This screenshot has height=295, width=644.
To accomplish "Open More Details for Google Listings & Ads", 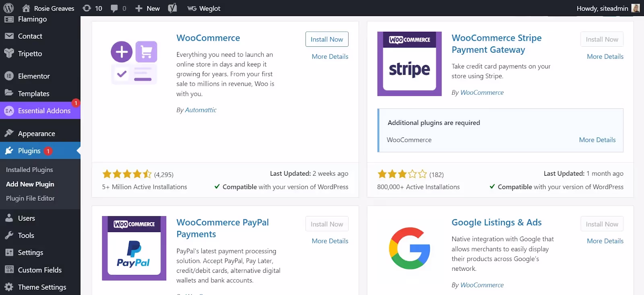I will 605,241.
